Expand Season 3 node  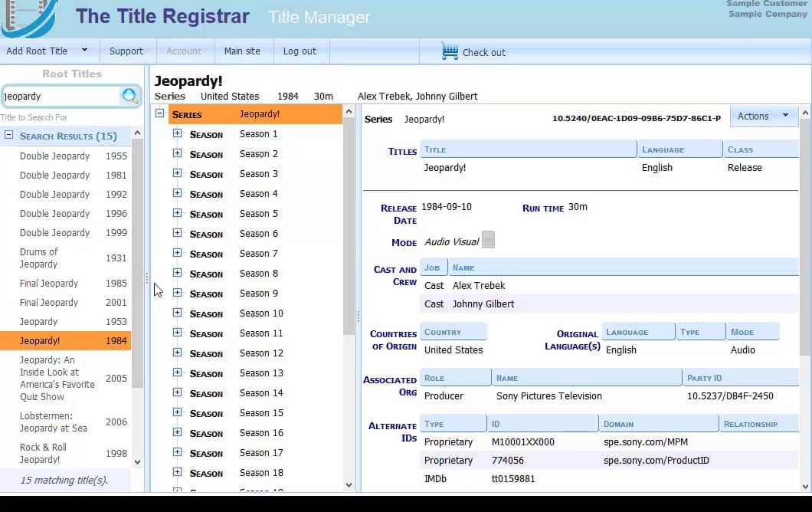(177, 173)
